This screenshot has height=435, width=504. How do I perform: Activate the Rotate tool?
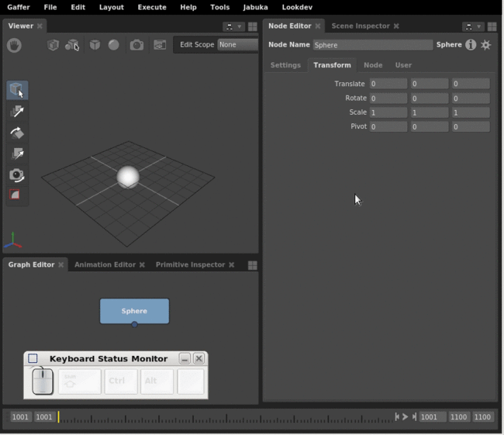pos(17,133)
